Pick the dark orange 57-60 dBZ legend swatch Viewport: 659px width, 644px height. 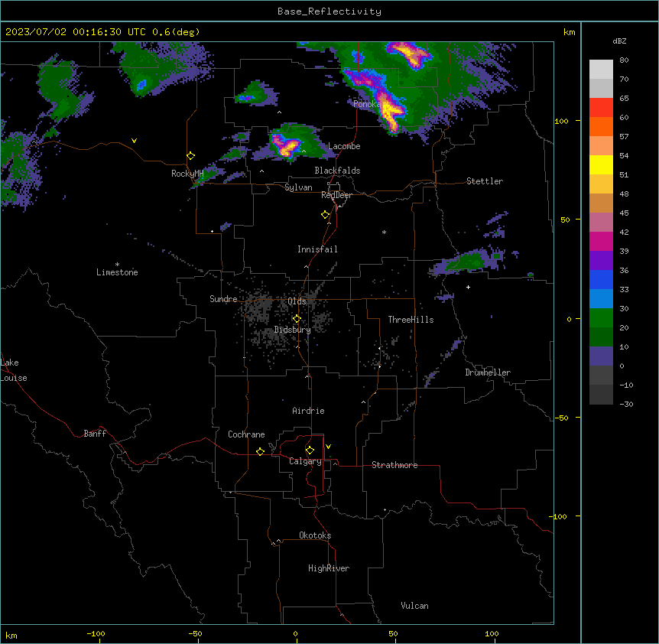coord(601,126)
